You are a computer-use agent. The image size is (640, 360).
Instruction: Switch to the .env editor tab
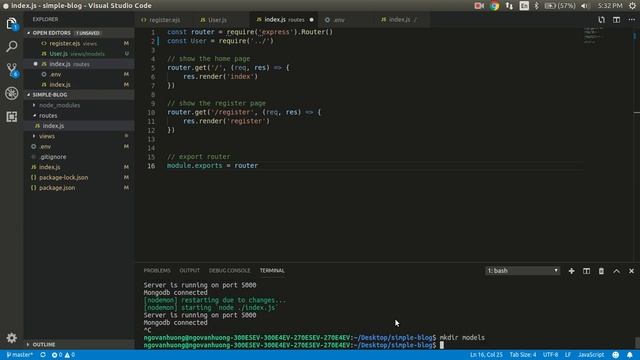(x=338, y=20)
